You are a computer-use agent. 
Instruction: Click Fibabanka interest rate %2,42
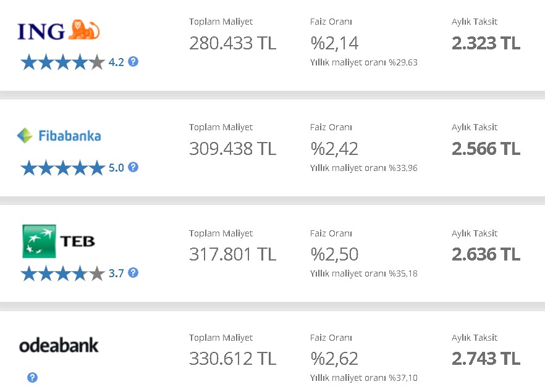pyautogui.click(x=334, y=149)
